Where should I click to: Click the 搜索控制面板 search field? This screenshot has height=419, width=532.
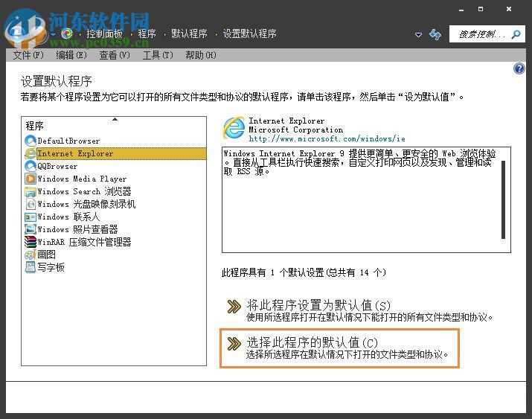pyautogui.click(x=480, y=34)
